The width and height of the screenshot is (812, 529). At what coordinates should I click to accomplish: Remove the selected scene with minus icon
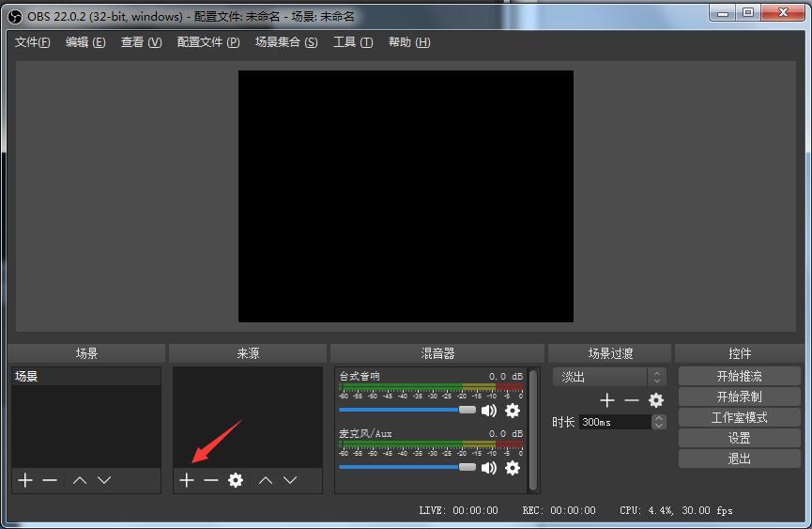[x=50, y=480]
